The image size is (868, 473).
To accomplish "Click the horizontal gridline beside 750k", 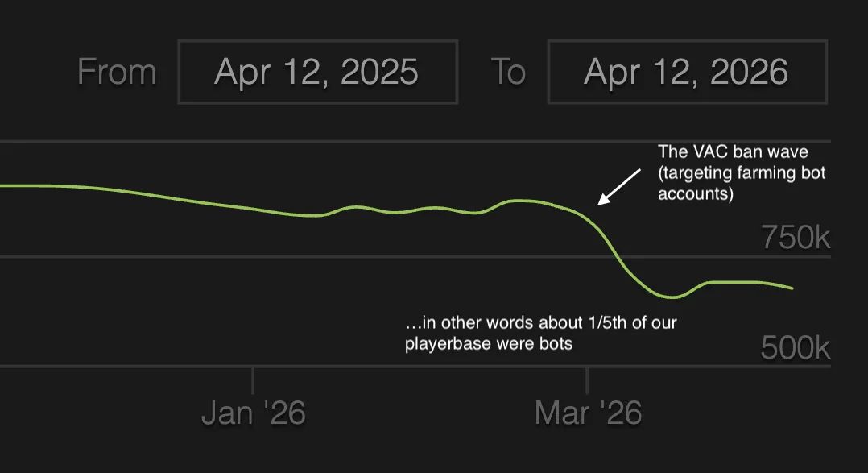I will (403, 257).
